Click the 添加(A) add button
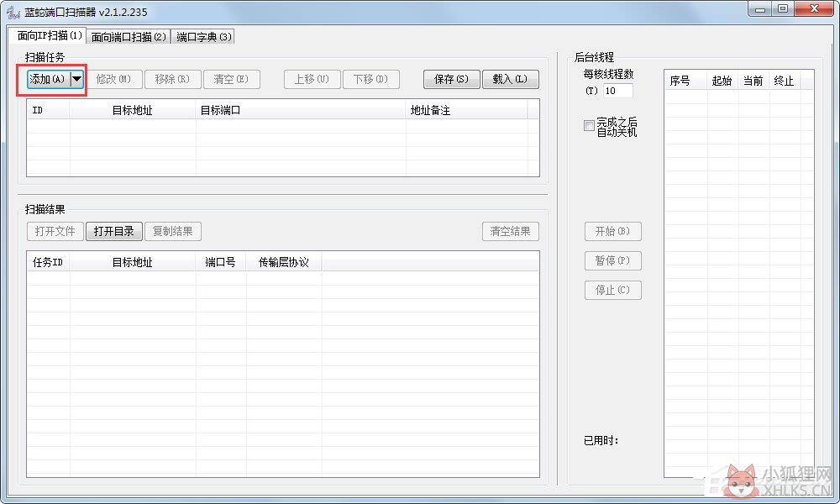840x504 pixels. (50, 79)
